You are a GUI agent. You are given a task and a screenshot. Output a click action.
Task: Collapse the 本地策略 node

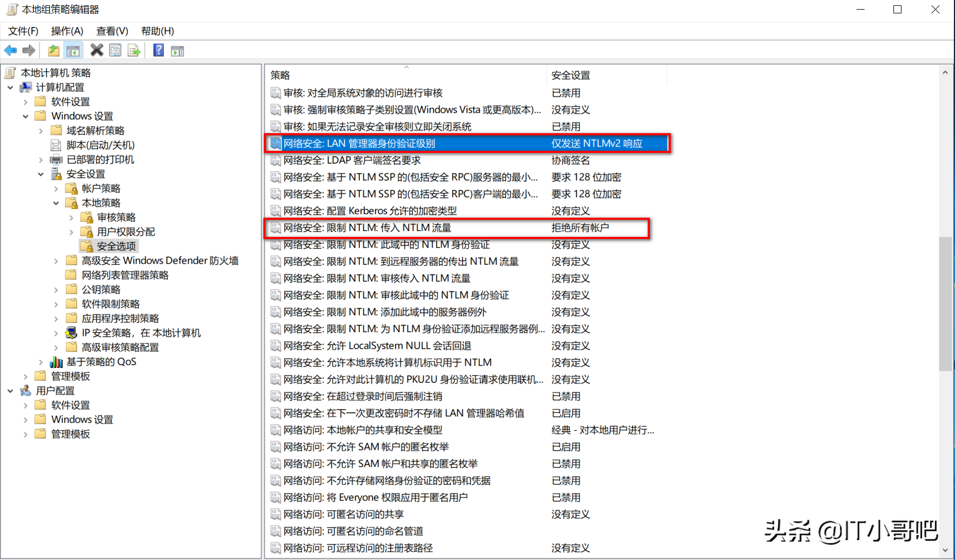point(56,203)
